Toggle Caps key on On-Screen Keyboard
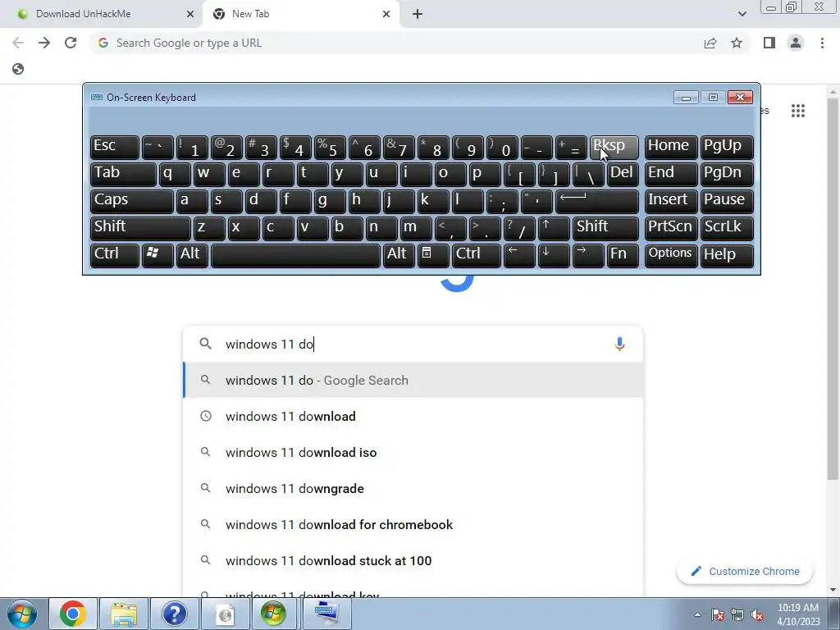 (x=132, y=201)
